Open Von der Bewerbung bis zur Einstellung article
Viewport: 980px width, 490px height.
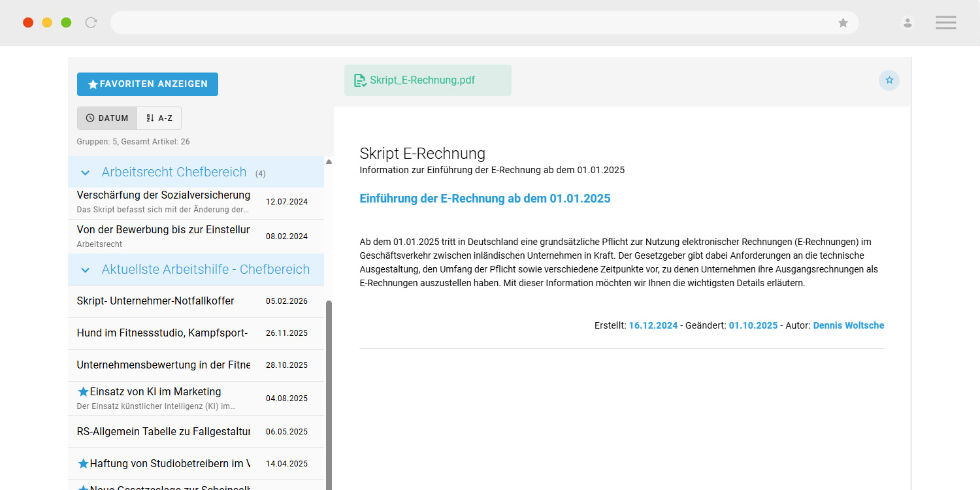[x=196, y=237]
